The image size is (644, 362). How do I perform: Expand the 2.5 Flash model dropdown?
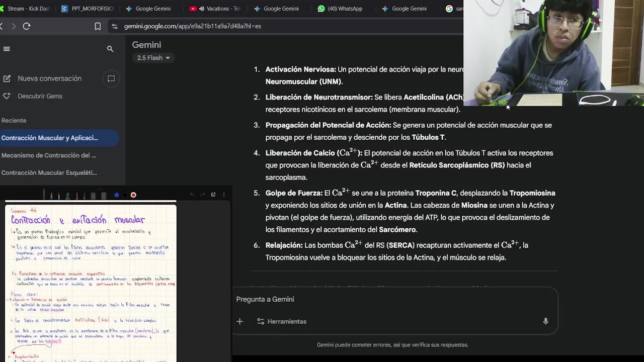tap(153, 58)
